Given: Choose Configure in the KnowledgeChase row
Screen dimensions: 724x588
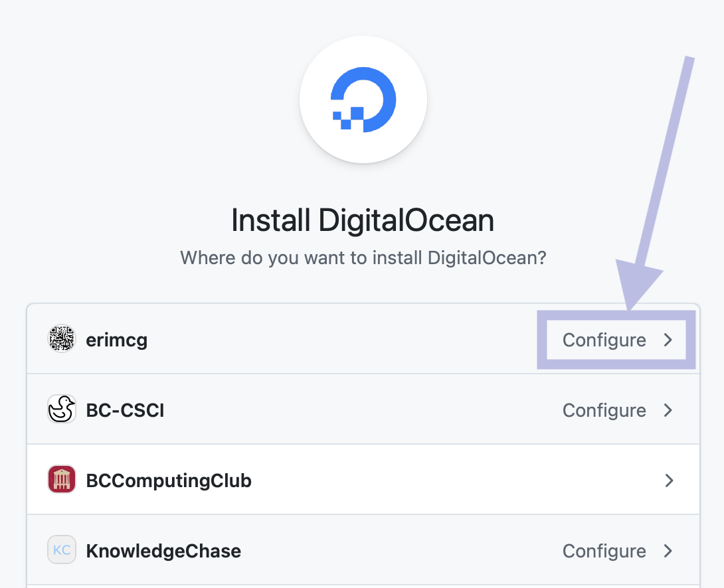Looking at the screenshot, I should click(x=604, y=551).
